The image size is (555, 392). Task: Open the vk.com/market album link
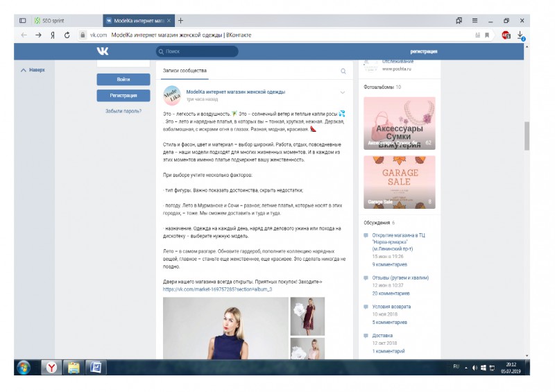[x=217, y=289]
